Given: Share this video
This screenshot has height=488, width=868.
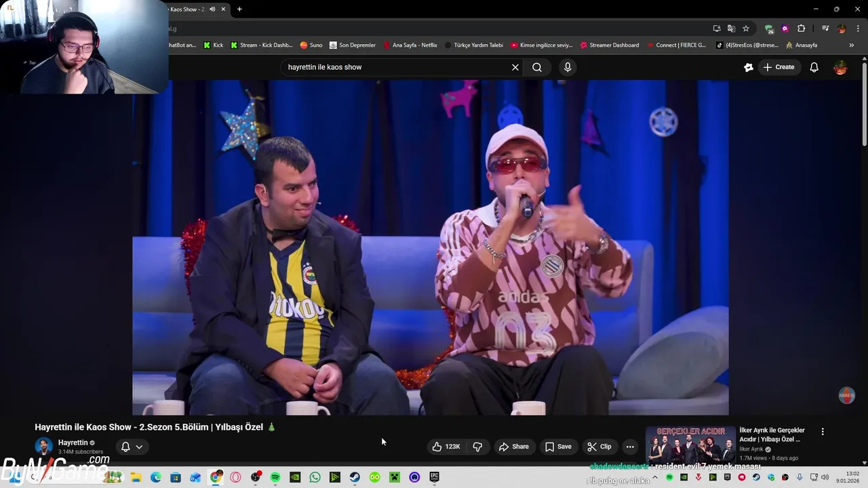Looking at the screenshot, I should click(x=513, y=447).
